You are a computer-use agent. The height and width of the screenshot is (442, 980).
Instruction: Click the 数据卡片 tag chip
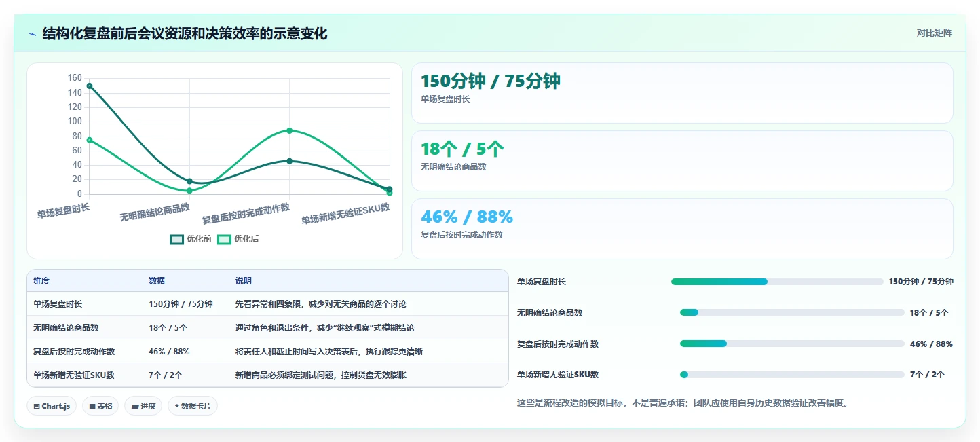(193, 406)
